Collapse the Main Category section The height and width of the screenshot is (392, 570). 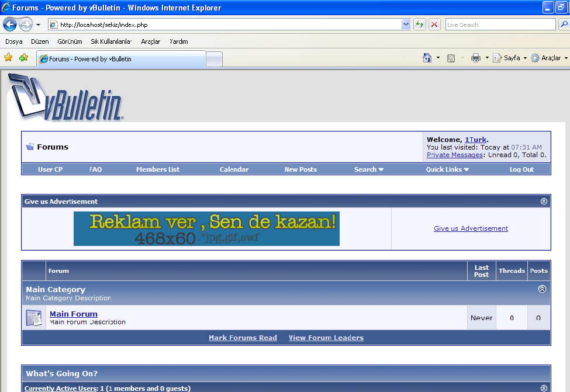(542, 289)
